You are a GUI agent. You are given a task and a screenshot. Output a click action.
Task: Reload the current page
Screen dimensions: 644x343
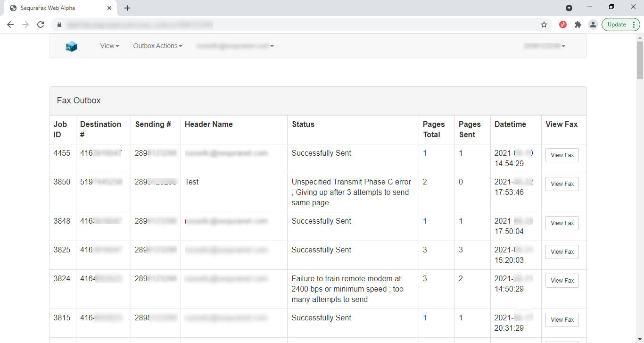click(x=41, y=25)
